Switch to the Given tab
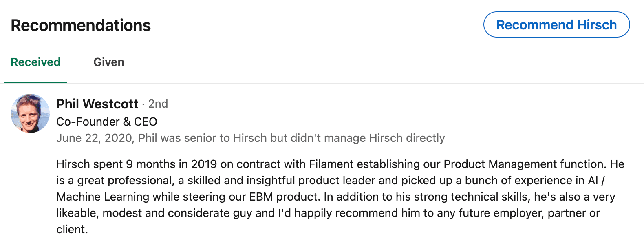 point(109,62)
